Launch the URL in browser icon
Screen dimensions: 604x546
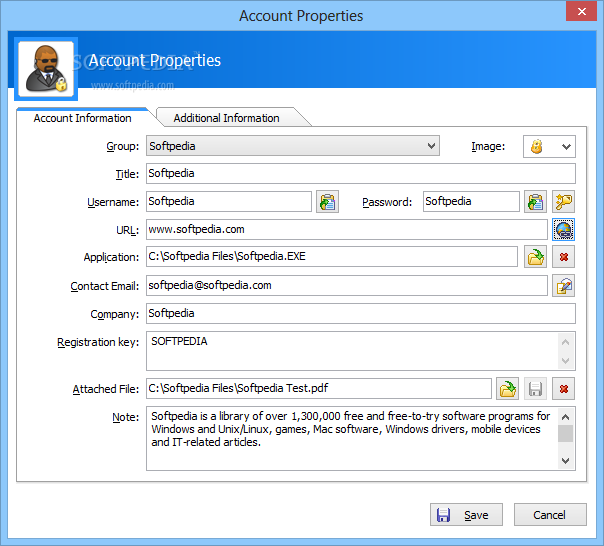tap(564, 230)
